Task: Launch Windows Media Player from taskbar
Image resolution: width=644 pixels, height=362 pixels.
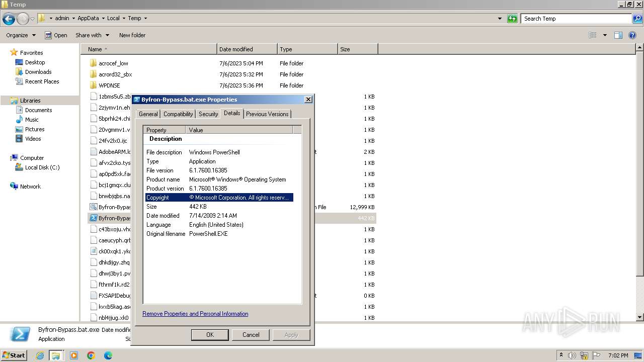Action: click(74, 355)
